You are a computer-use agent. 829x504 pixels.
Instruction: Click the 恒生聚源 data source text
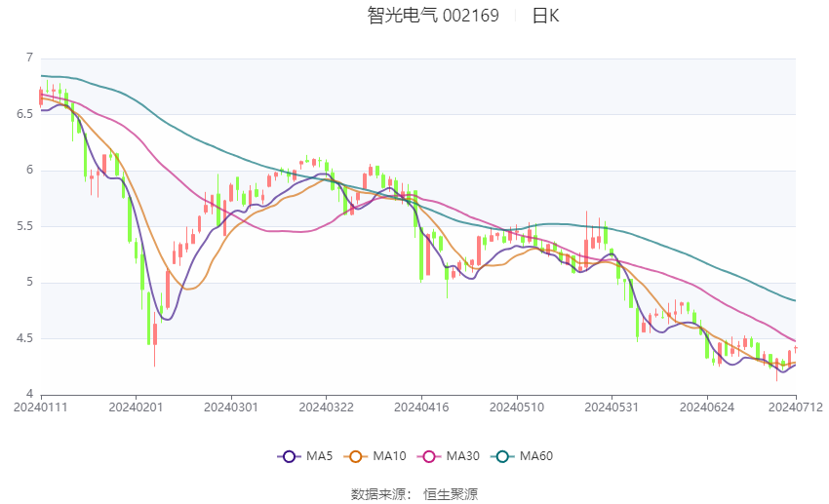click(x=451, y=494)
